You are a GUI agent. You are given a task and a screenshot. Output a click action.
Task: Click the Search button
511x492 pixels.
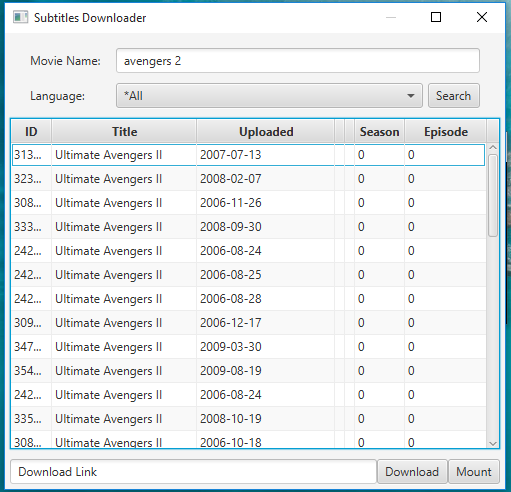[x=454, y=96]
